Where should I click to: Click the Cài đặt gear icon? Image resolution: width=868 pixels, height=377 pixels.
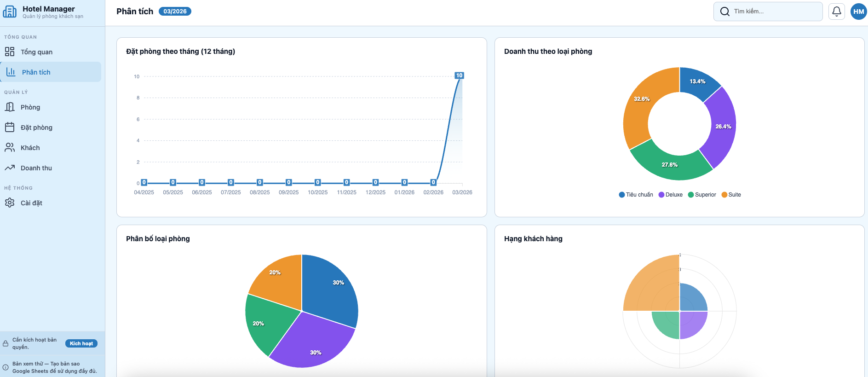pos(10,203)
